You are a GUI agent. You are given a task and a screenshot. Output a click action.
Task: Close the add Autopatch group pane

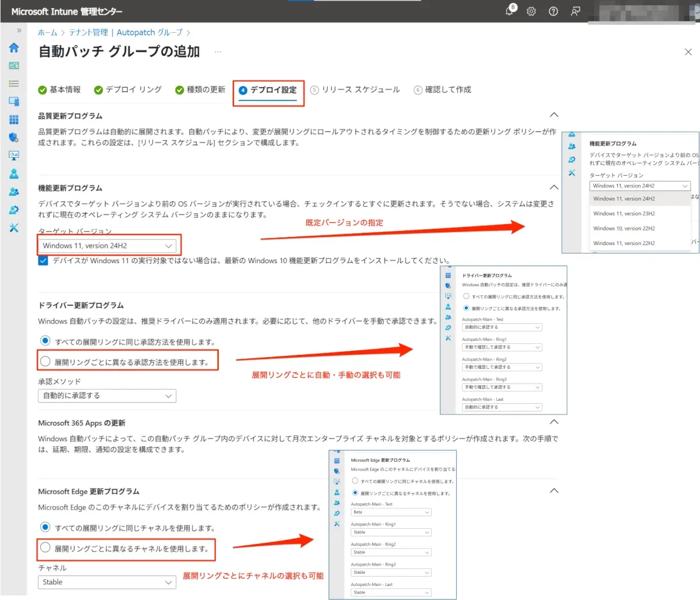click(x=688, y=52)
